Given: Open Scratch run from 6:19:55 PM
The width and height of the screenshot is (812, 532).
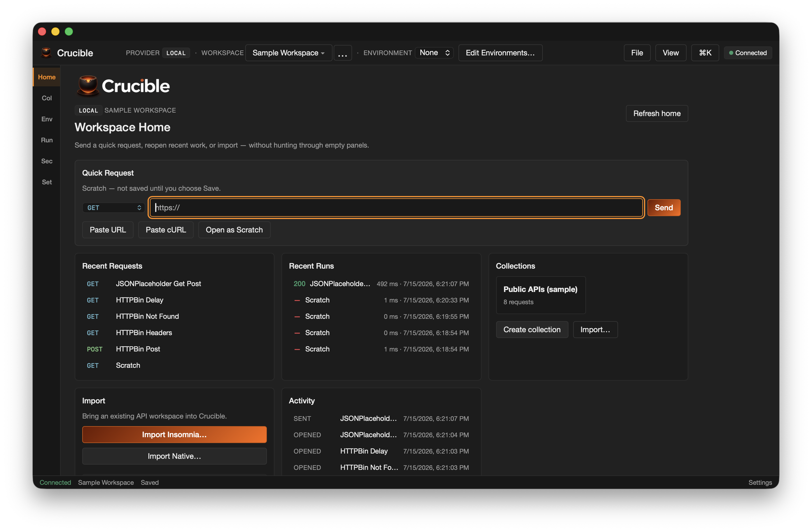Looking at the screenshot, I should (381, 316).
